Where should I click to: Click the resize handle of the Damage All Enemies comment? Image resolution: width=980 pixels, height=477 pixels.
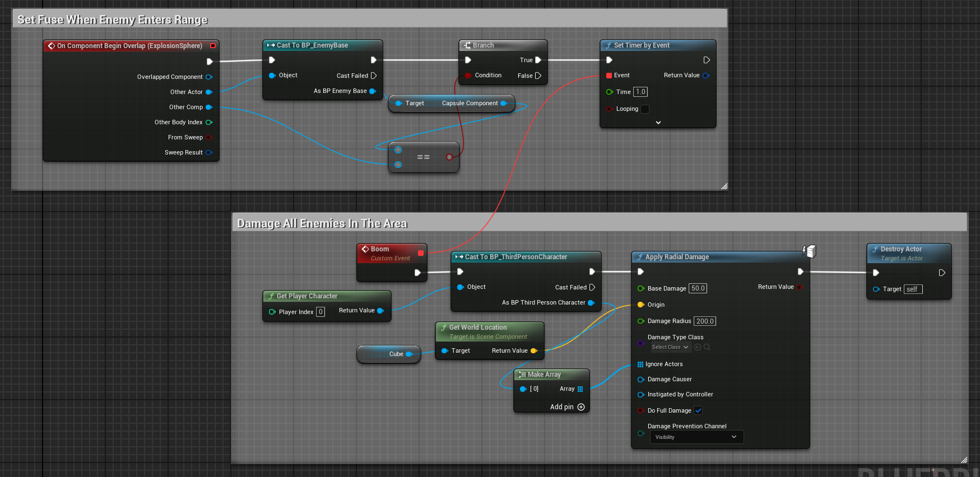(x=964, y=460)
